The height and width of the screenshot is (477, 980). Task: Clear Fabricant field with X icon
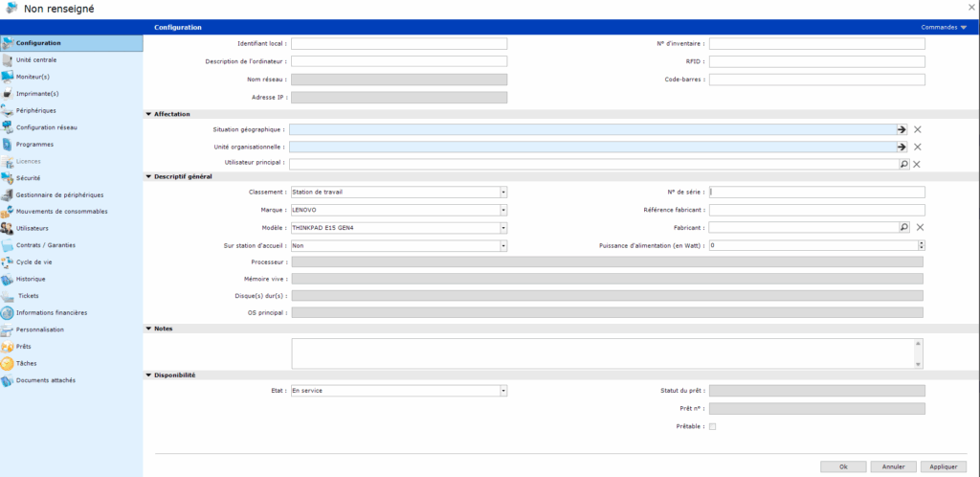point(920,228)
